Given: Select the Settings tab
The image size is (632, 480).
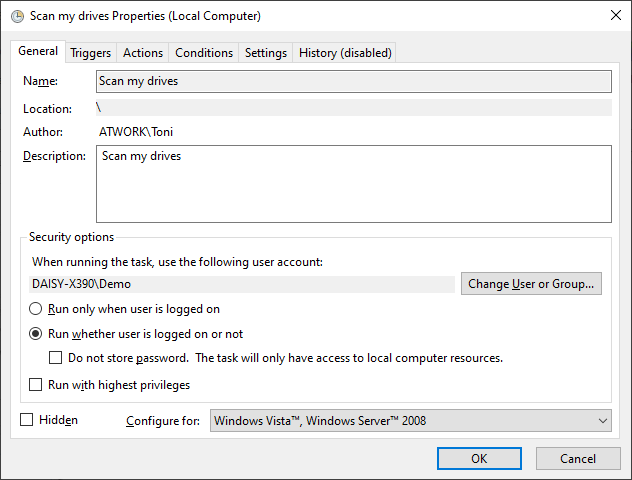Looking at the screenshot, I should [x=266, y=53].
